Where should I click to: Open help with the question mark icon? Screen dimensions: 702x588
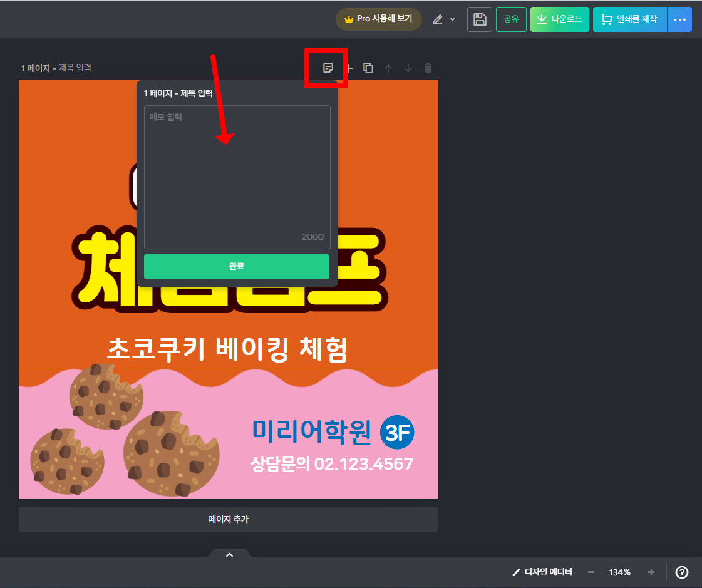(x=683, y=572)
